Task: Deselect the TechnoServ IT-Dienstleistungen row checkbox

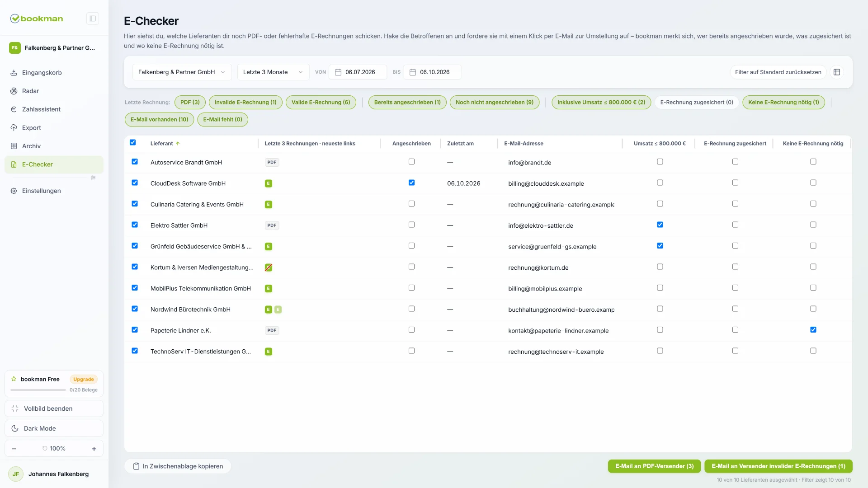Action: coord(135,351)
